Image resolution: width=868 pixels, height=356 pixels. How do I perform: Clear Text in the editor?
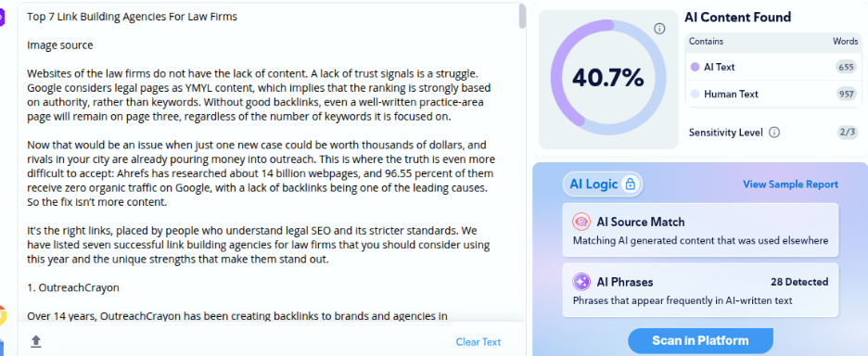pos(479,341)
